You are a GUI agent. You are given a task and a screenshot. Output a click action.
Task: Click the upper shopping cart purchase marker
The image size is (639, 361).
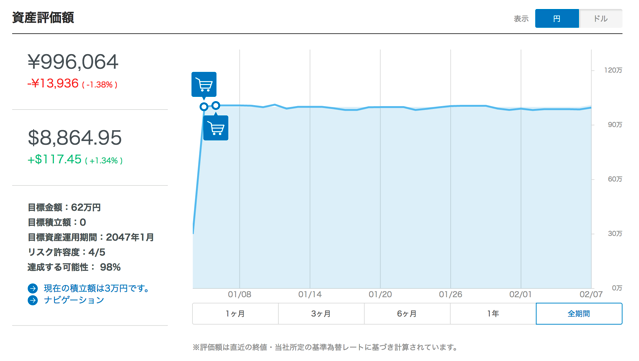coord(204,84)
